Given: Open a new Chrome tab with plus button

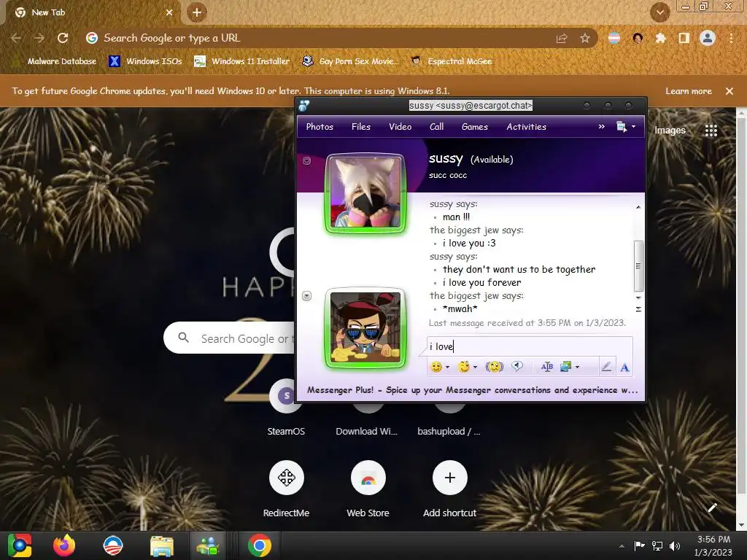Looking at the screenshot, I should [197, 12].
